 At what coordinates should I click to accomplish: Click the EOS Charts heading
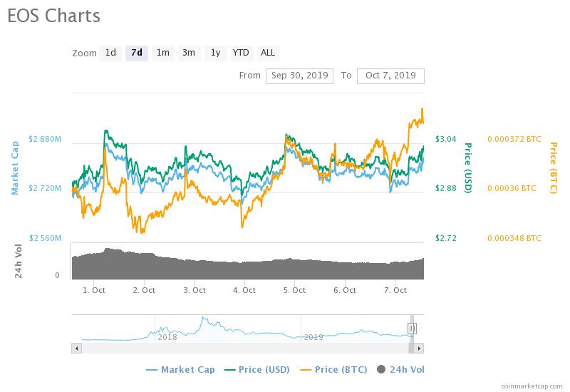[x=54, y=16]
